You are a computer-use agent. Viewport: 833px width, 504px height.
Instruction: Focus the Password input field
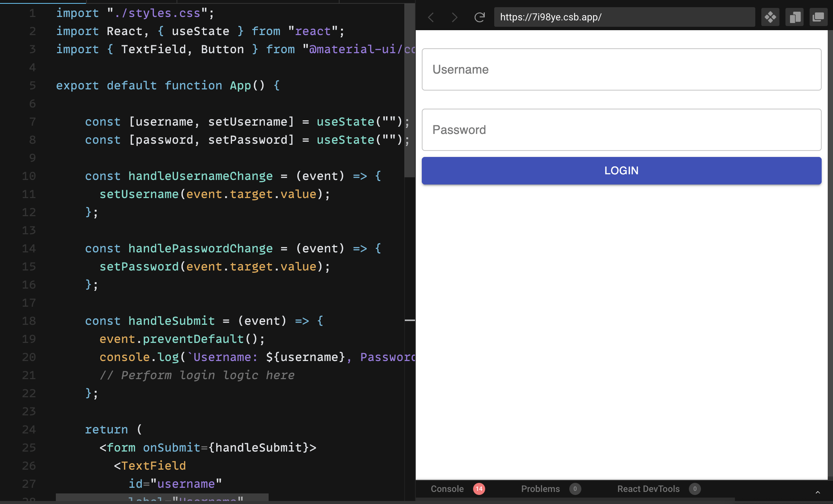[x=621, y=130]
